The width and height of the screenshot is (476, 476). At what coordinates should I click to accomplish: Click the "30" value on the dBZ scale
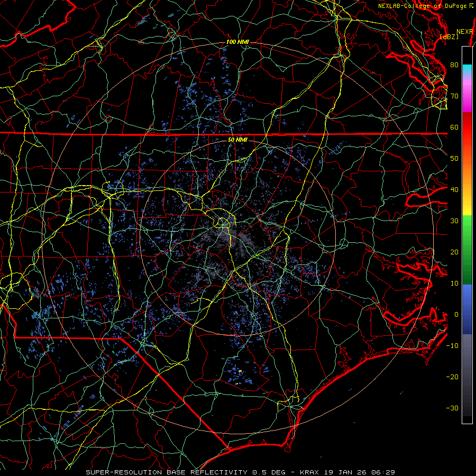coord(454,221)
